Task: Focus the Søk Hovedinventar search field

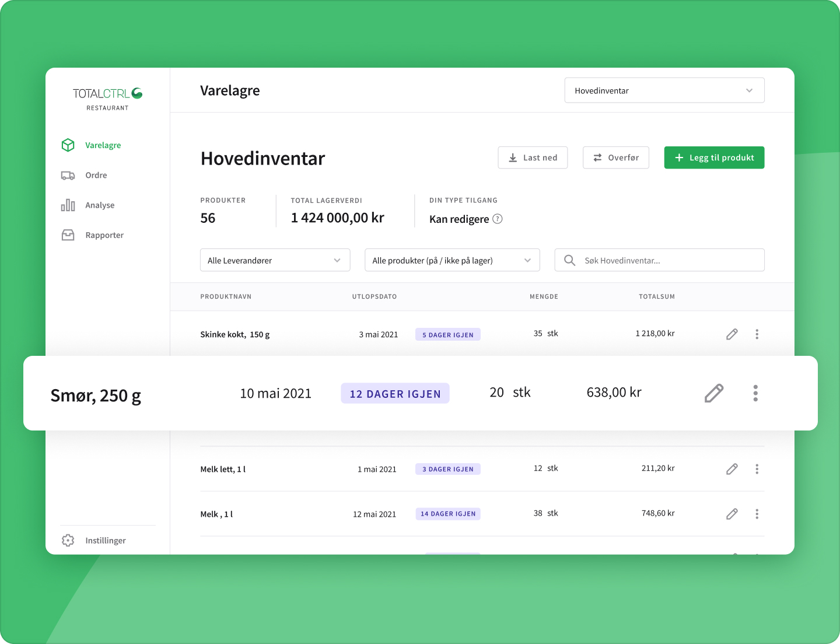Action: 665,260
